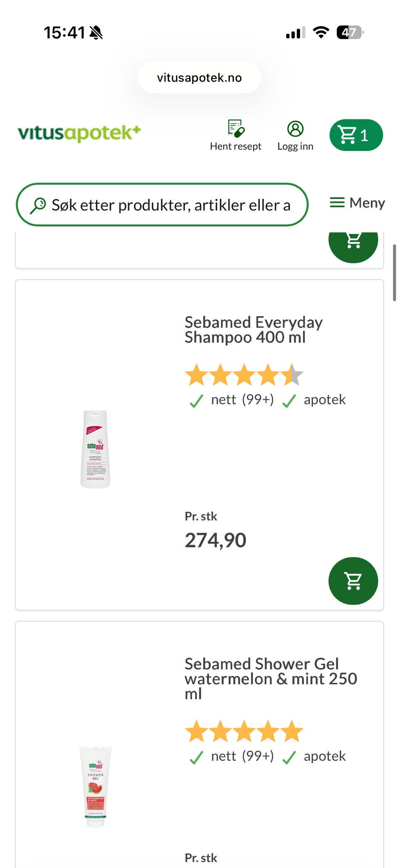The height and width of the screenshot is (868, 399).
Task: Open the shopping cart with 1 item
Action: 356,135
